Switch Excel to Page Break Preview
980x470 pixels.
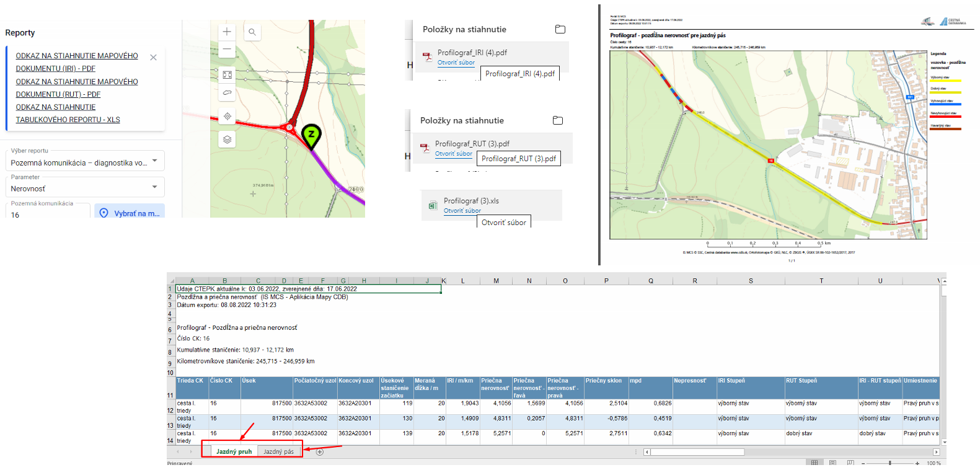(850, 463)
